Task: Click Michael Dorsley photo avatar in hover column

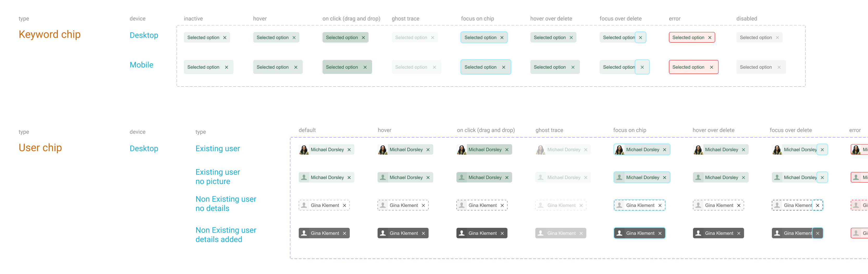Action: [383, 150]
